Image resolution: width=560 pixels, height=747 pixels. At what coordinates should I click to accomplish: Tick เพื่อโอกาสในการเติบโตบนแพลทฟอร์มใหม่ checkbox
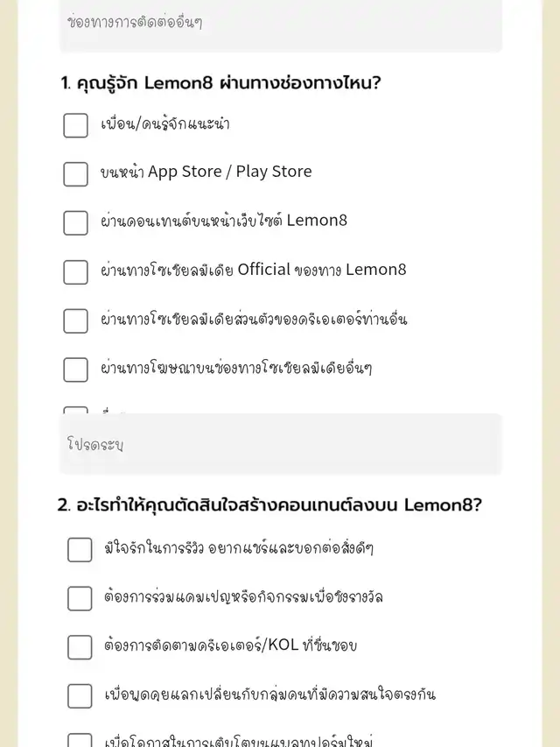(x=80, y=740)
